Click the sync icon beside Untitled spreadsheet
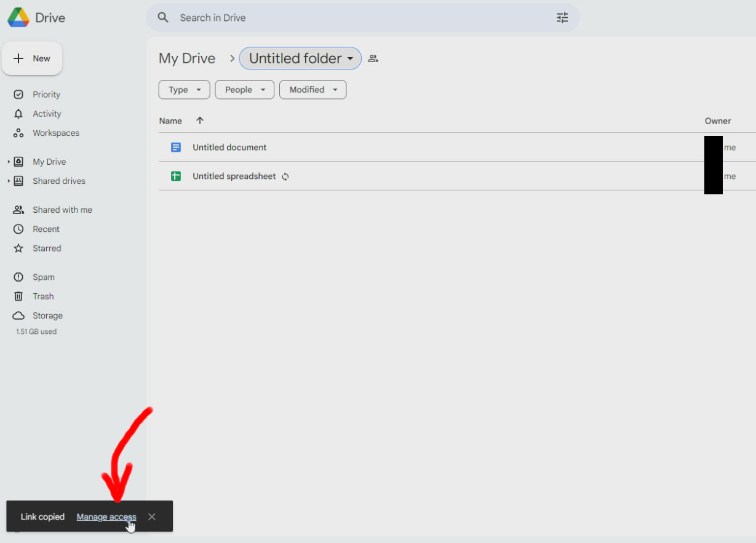The image size is (756, 543). [x=285, y=176]
